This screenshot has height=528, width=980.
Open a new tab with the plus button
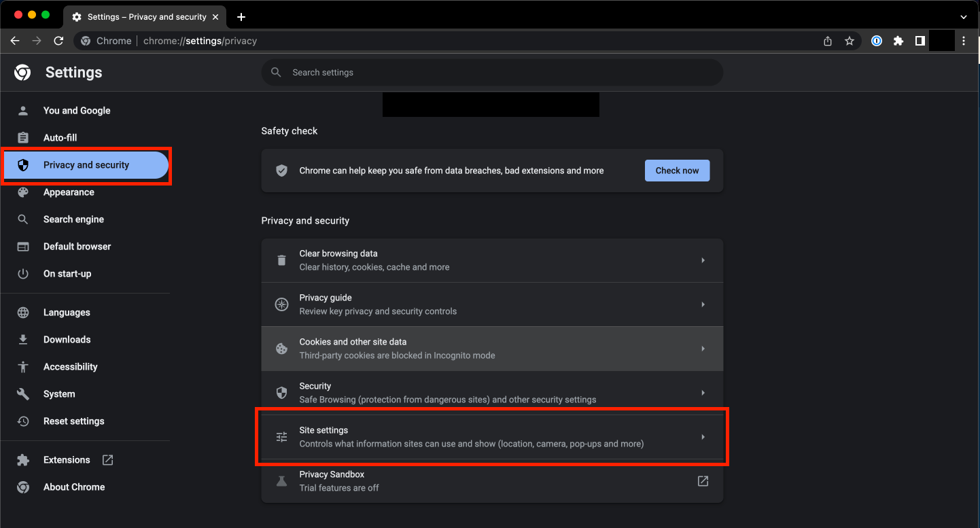coord(241,17)
